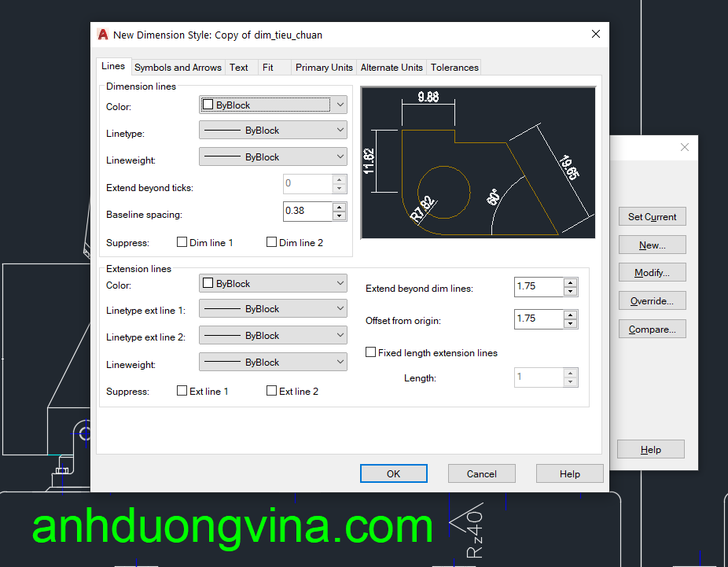This screenshot has height=567, width=728.
Task: Pick Dimension lines Color ByBlock swatch
Action: coord(208,105)
